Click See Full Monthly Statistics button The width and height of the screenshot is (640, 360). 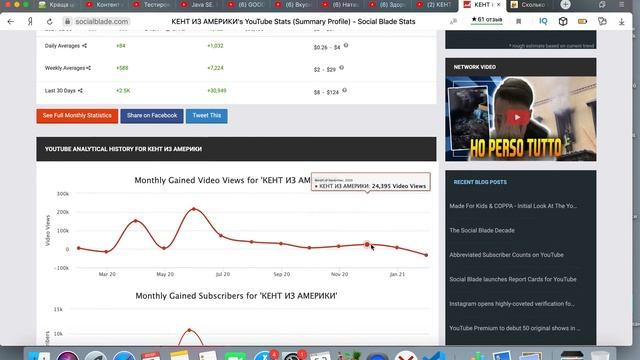point(77,116)
